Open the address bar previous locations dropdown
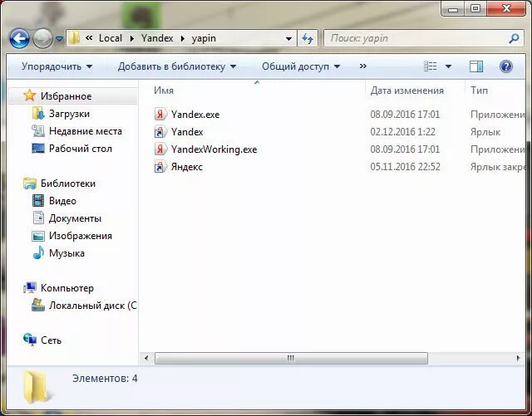532x416 pixels. coord(288,39)
